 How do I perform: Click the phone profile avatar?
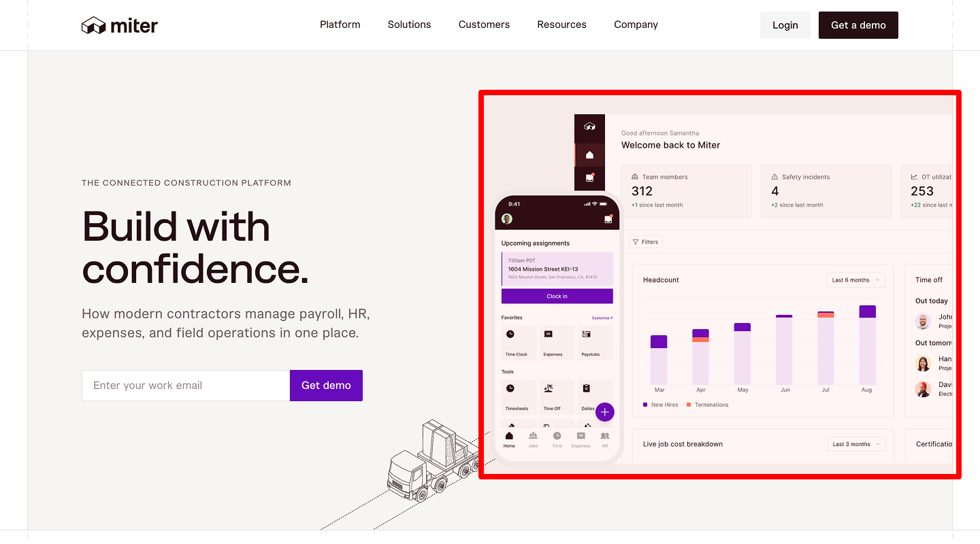pos(506,219)
